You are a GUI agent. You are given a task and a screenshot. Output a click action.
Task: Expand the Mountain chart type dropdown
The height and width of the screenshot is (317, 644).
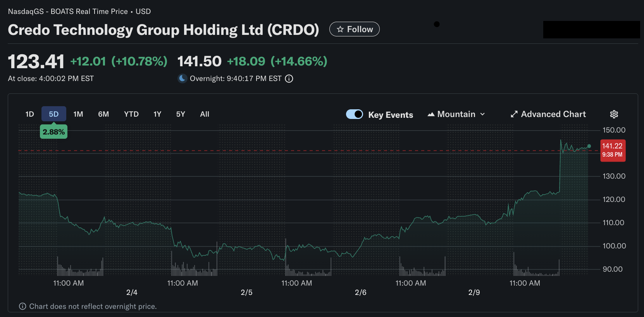click(482, 114)
